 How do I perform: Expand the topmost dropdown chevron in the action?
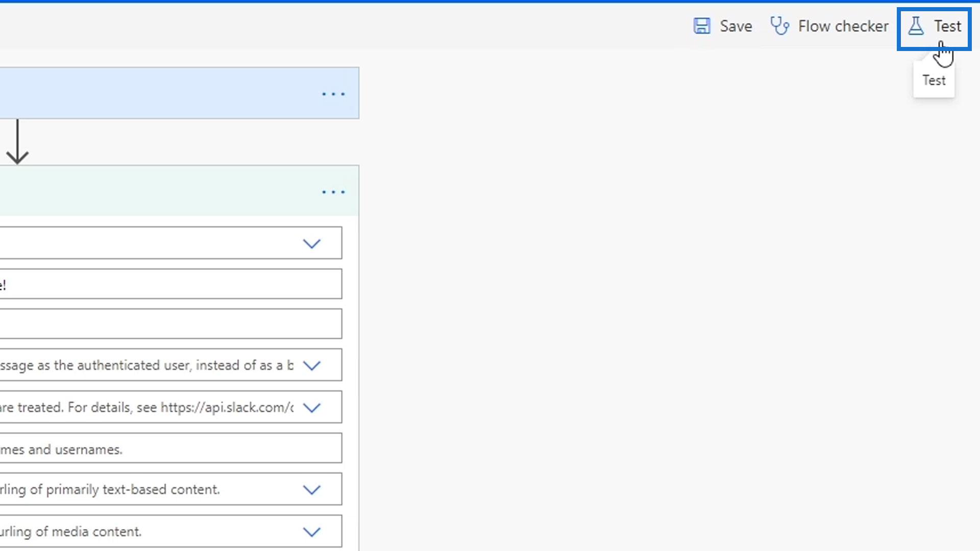(311, 243)
